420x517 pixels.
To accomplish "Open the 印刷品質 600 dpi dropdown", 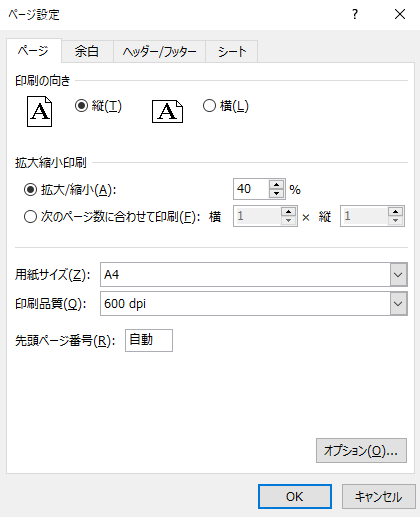I will (399, 304).
